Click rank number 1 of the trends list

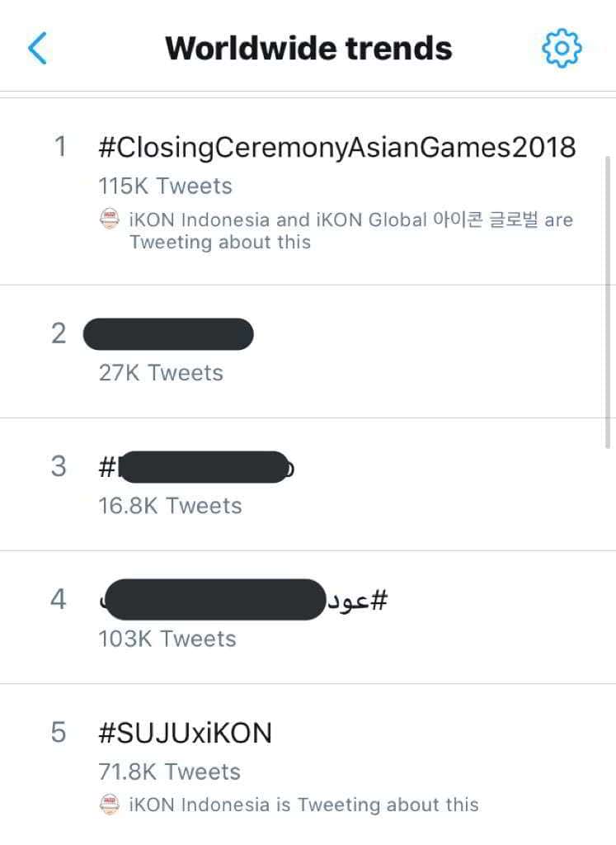click(59, 148)
